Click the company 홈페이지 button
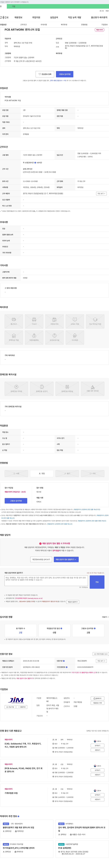This screenshot has width=109, height=868. [98, 699]
